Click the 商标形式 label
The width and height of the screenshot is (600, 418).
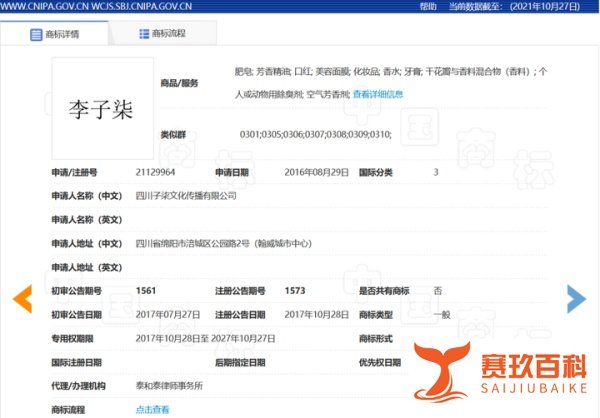pyautogui.click(x=375, y=338)
